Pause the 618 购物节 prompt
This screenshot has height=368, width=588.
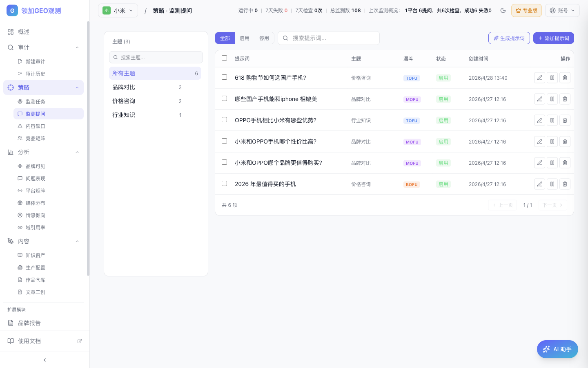[x=552, y=78]
